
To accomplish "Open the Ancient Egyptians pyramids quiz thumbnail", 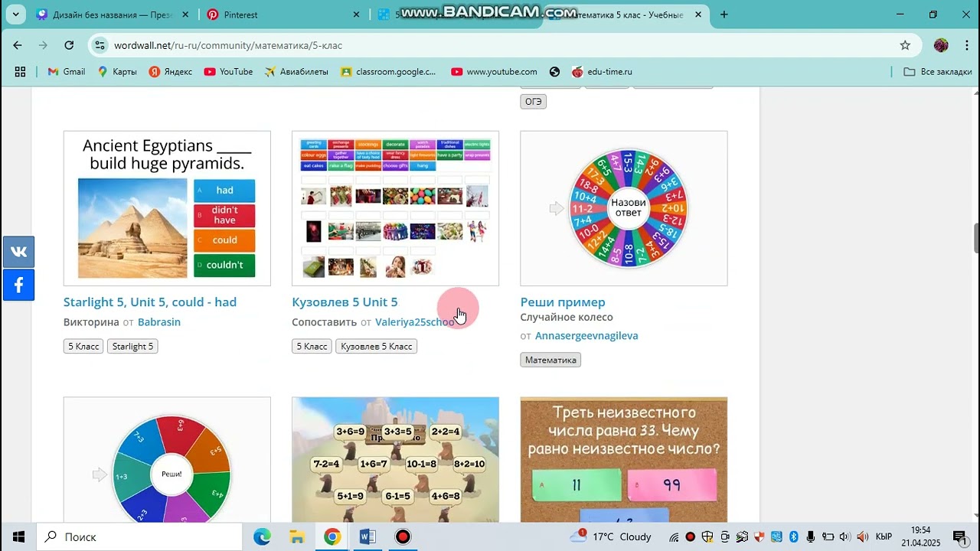I will pyautogui.click(x=167, y=208).
